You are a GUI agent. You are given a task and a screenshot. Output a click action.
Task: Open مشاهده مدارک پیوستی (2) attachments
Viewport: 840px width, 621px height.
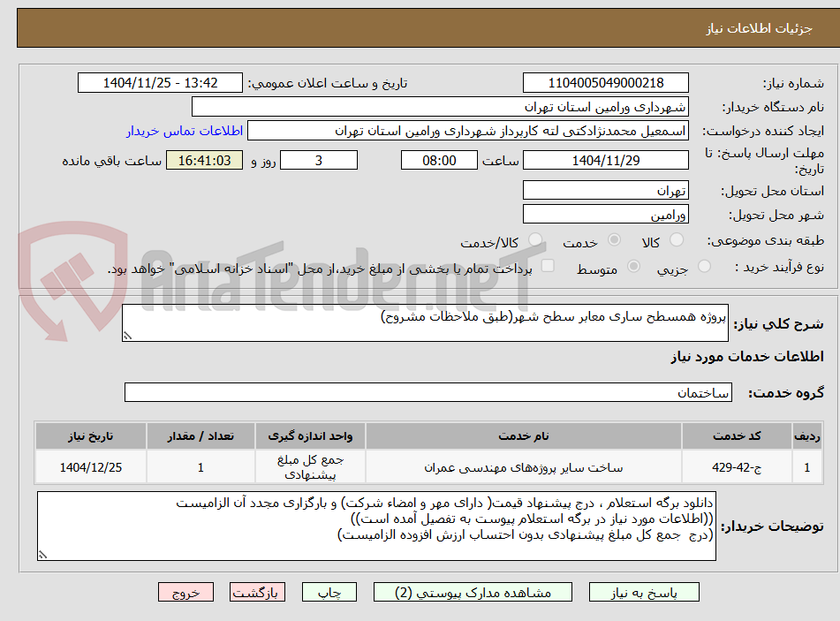pyautogui.click(x=473, y=592)
